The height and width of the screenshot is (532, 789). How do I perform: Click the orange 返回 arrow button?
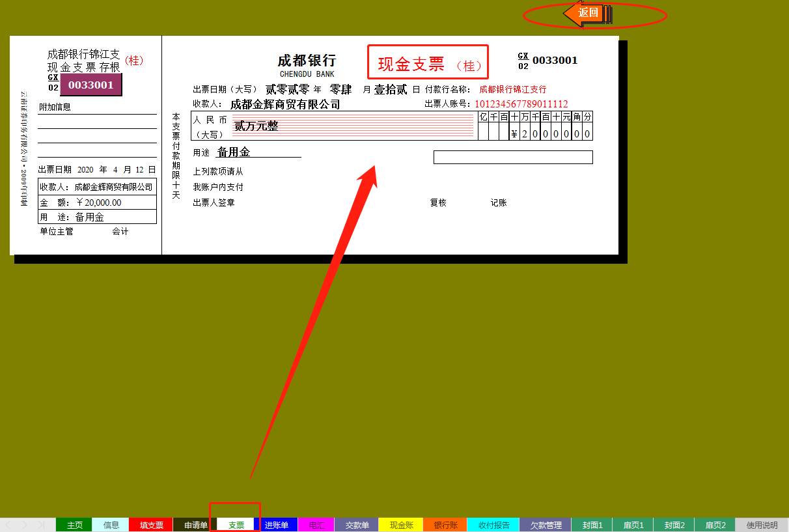(587, 13)
